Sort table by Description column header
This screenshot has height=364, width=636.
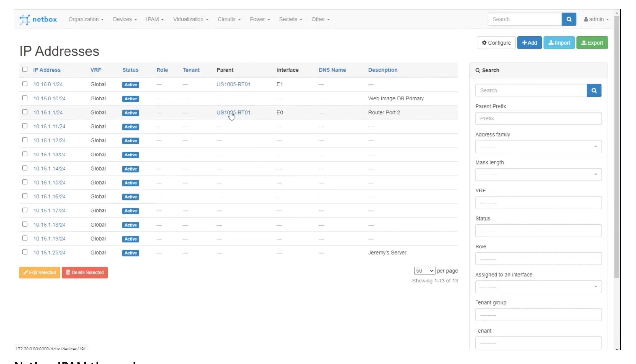pyautogui.click(x=383, y=70)
